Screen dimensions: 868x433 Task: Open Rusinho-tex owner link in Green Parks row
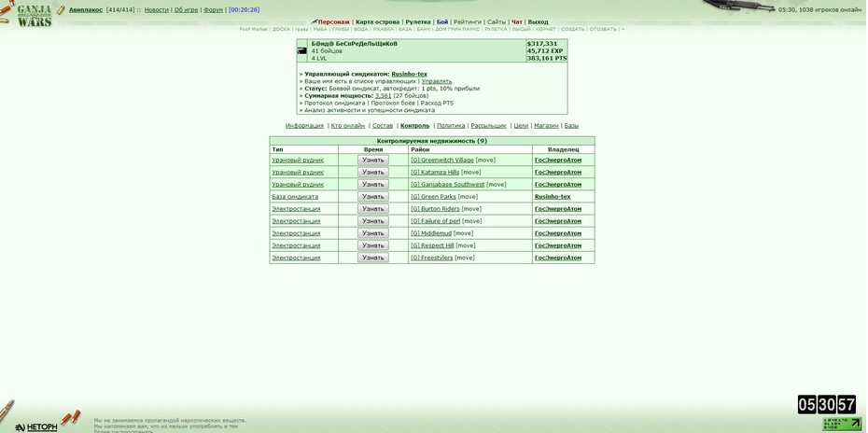pos(553,197)
